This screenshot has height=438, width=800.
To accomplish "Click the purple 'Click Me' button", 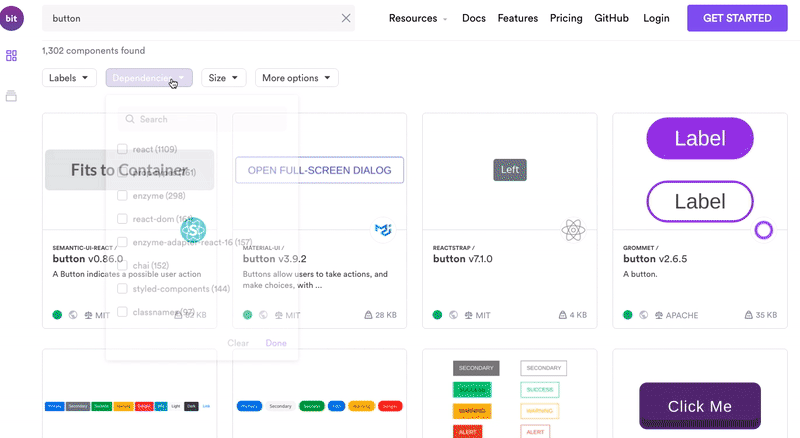I will [699, 406].
